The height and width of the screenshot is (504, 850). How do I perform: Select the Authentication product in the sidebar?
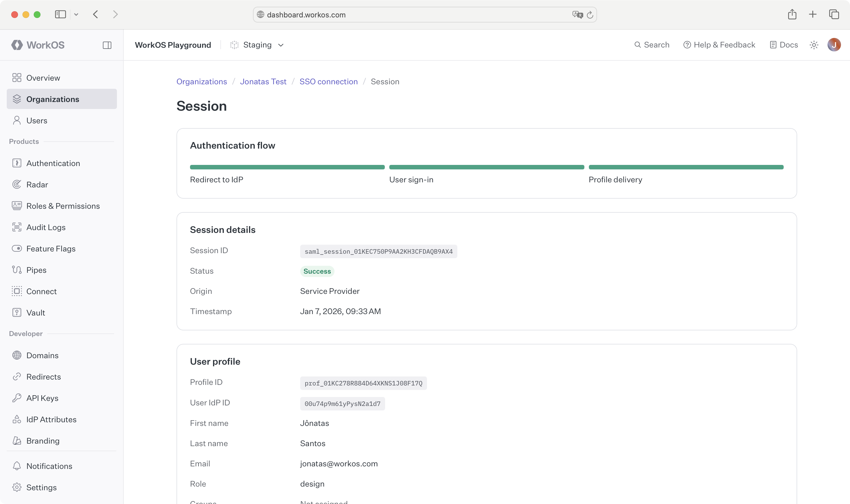tap(53, 163)
